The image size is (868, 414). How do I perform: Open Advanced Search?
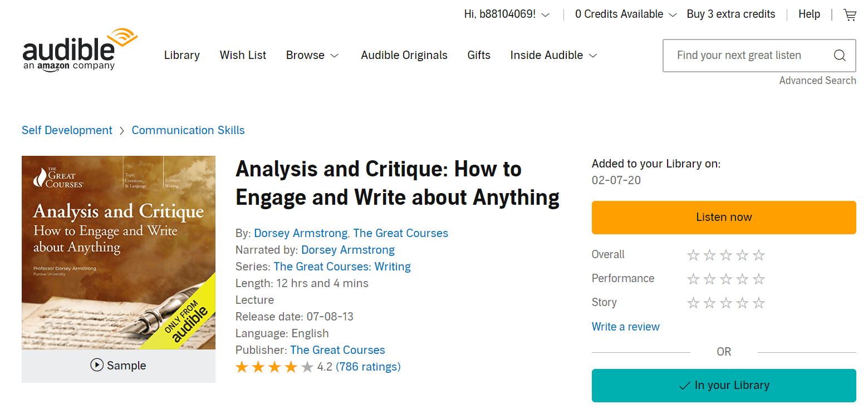(x=818, y=81)
